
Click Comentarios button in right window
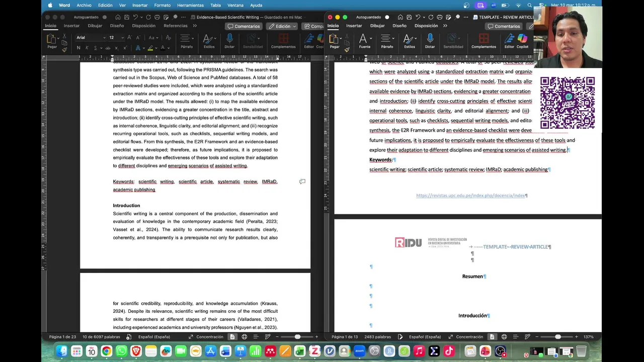tap(504, 26)
